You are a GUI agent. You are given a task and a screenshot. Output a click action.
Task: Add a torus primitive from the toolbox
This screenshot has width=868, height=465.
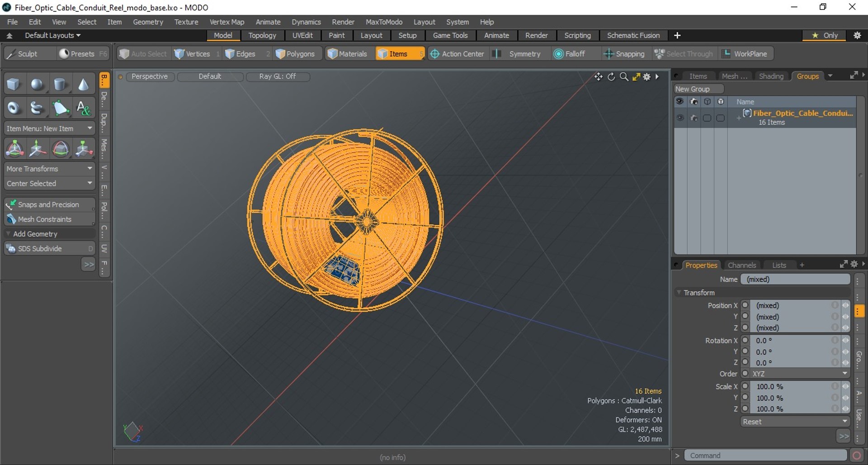point(14,108)
